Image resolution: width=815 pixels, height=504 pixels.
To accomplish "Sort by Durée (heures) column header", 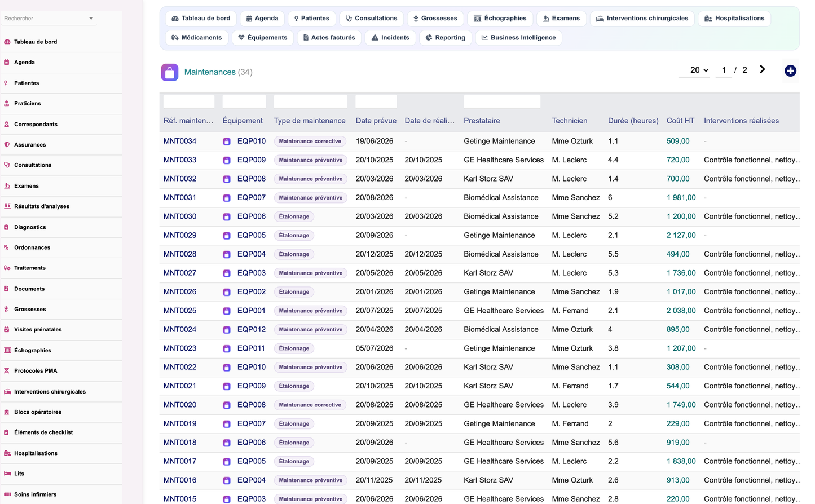I will tap(633, 121).
